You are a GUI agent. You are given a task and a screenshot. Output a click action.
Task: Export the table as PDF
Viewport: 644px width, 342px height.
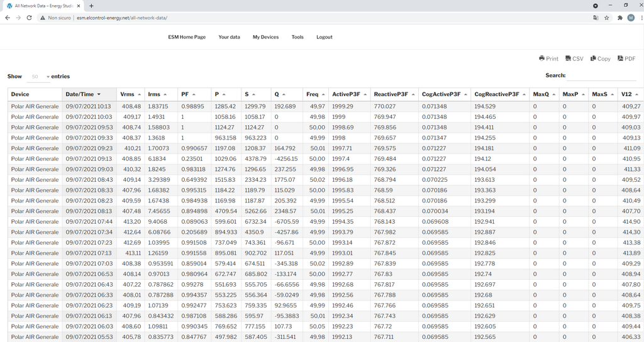(626, 58)
